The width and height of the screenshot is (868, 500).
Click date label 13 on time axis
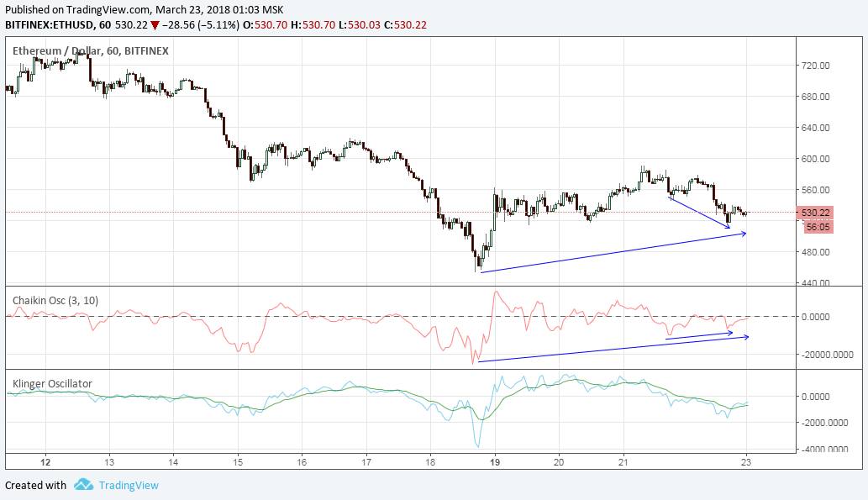pos(109,462)
